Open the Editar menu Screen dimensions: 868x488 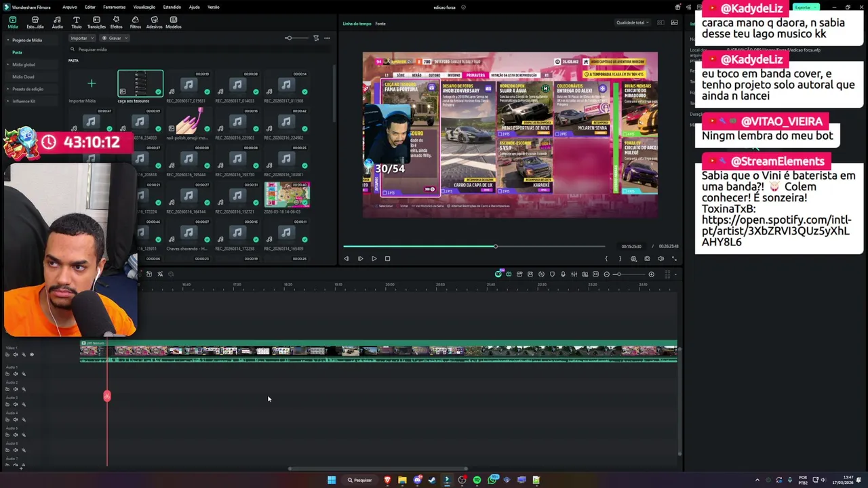(x=90, y=7)
